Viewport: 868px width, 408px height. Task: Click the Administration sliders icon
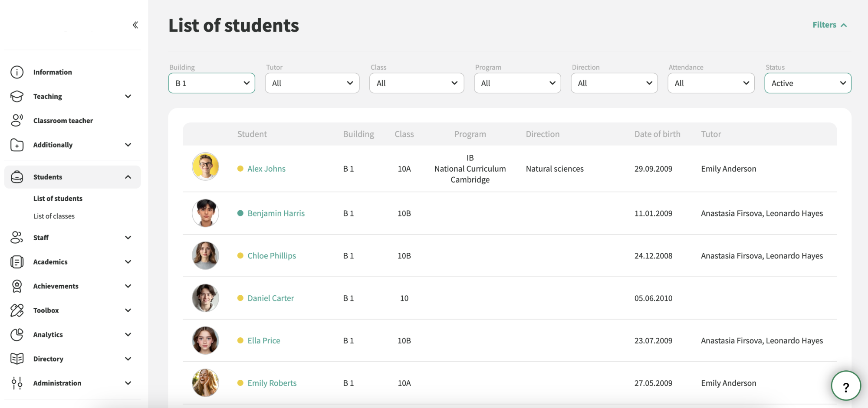point(17,383)
